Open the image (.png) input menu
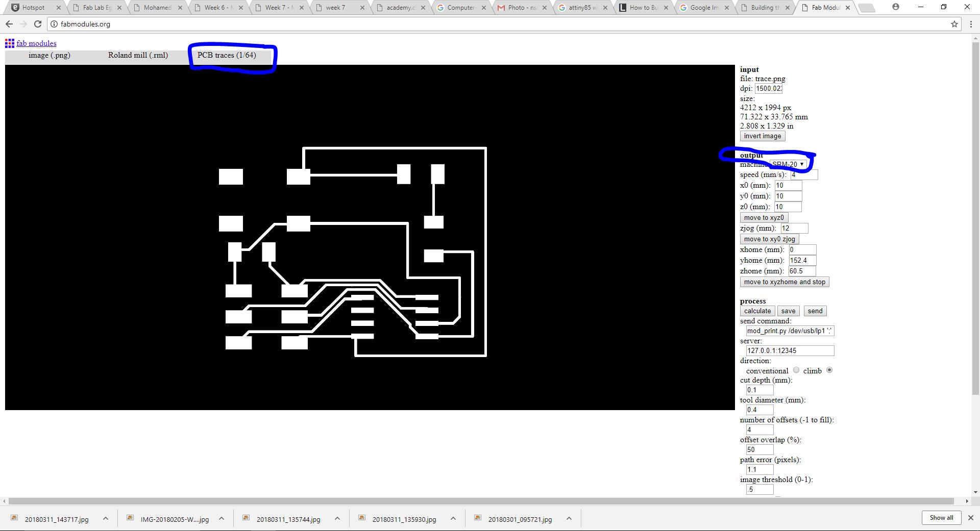 coord(50,56)
